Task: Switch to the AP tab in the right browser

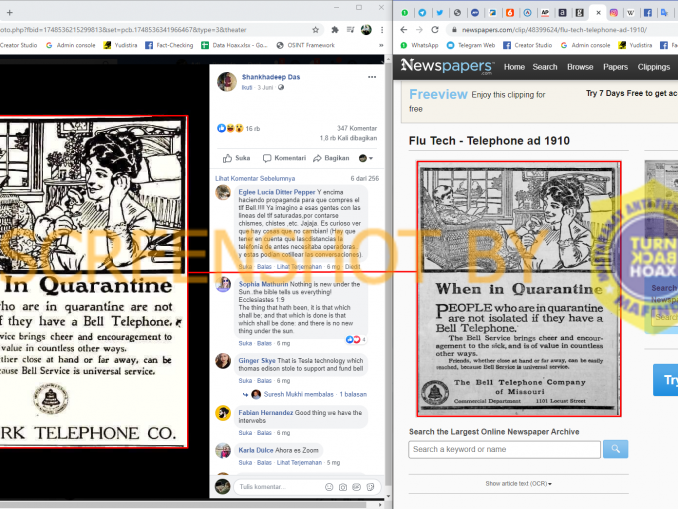Action: point(545,13)
